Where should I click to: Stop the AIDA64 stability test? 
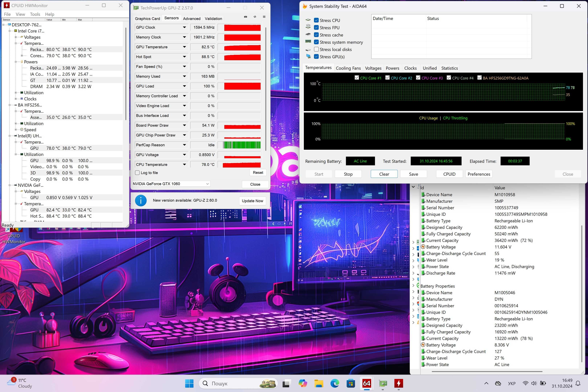pyautogui.click(x=348, y=174)
